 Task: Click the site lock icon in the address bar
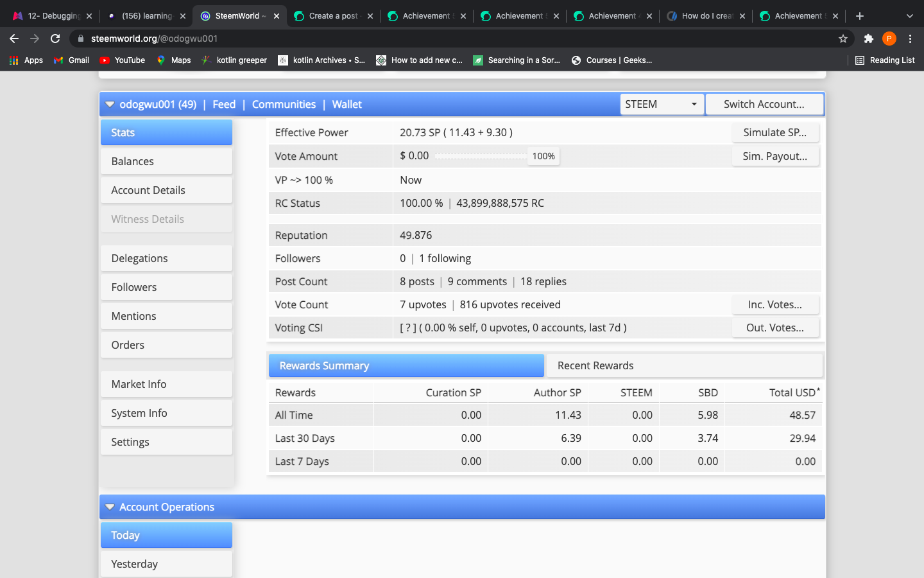pos(81,39)
